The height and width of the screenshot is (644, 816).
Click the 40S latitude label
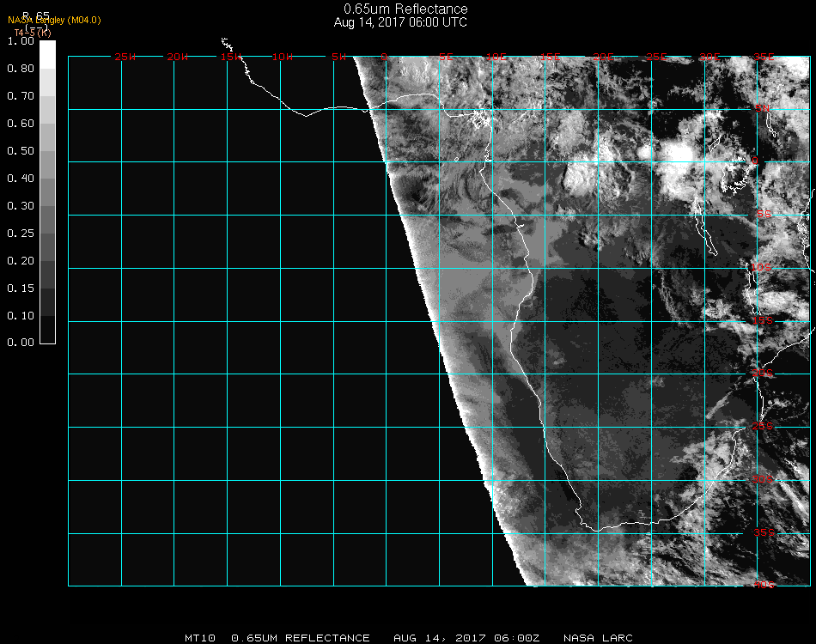coord(764,586)
